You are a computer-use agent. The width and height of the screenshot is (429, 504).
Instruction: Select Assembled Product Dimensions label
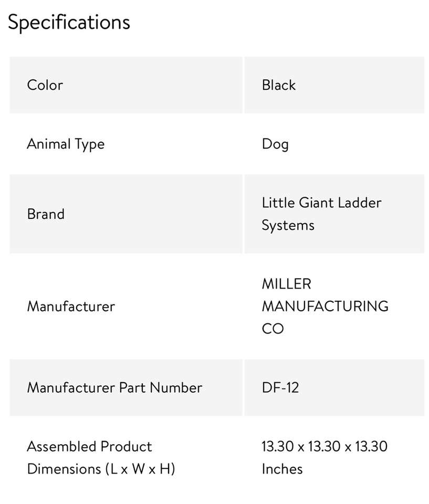pos(101,457)
